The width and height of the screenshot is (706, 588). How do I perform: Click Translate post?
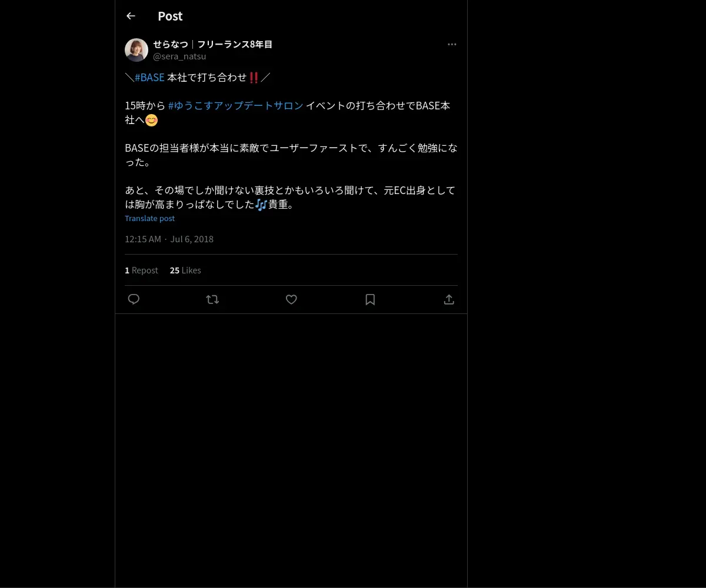(x=149, y=218)
